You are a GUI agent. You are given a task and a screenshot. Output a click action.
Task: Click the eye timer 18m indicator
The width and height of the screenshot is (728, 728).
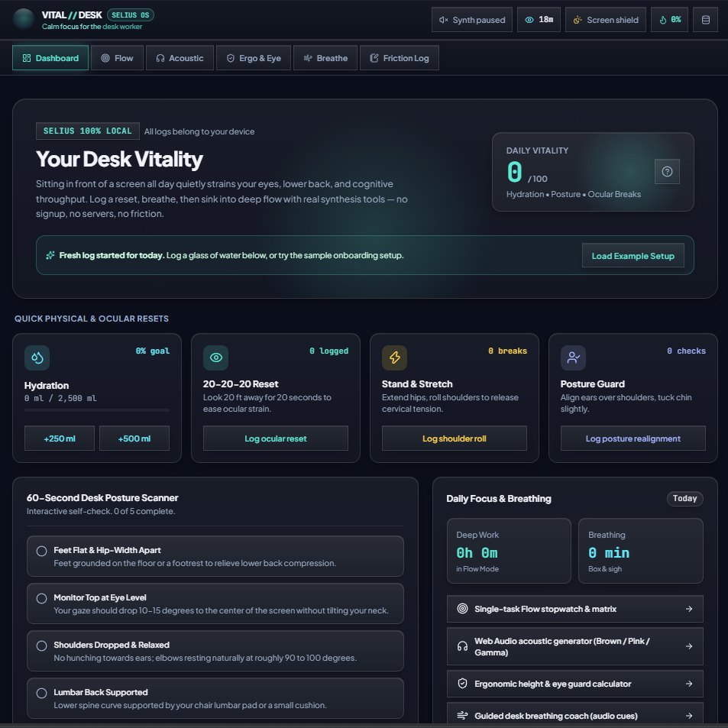click(539, 20)
